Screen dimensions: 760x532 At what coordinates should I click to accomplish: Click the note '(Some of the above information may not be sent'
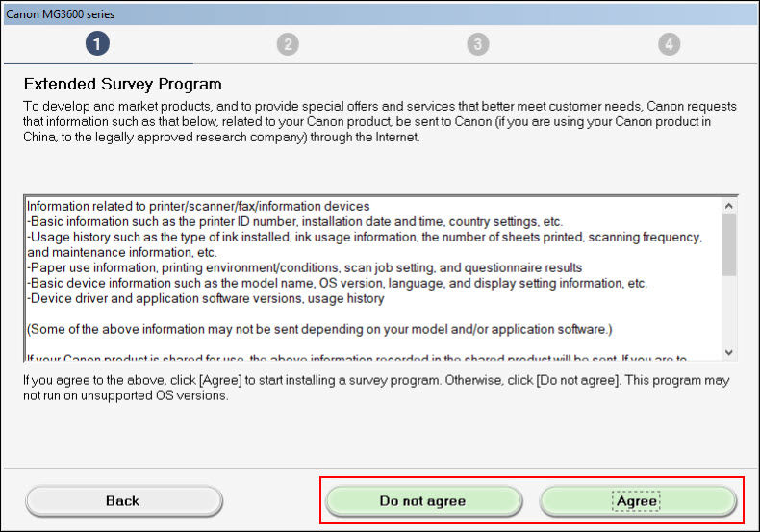319,329
